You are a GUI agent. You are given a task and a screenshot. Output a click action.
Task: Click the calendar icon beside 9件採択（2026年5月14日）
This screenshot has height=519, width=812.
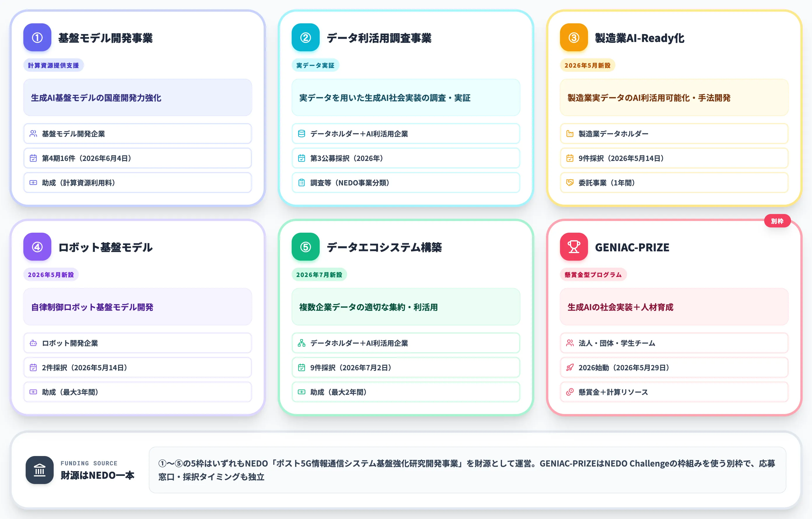click(570, 158)
